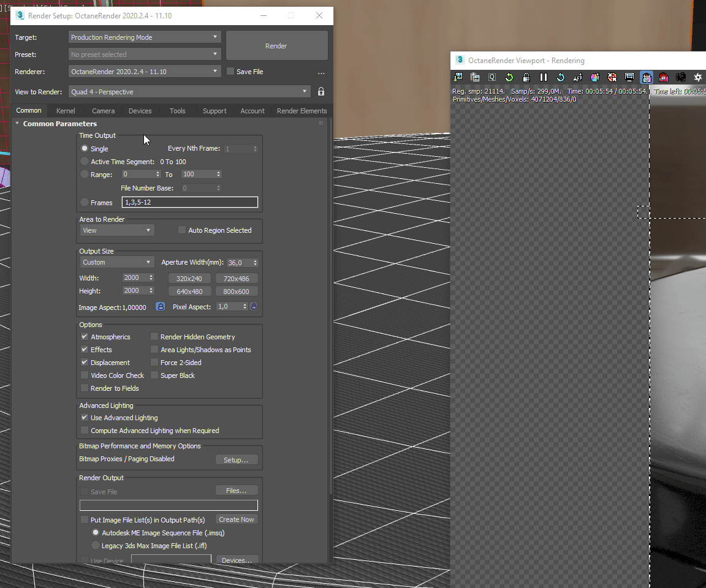The width and height of the screenshot is (706, 588).
Task: Pause the Octane rendering
Action: (544, 77)
